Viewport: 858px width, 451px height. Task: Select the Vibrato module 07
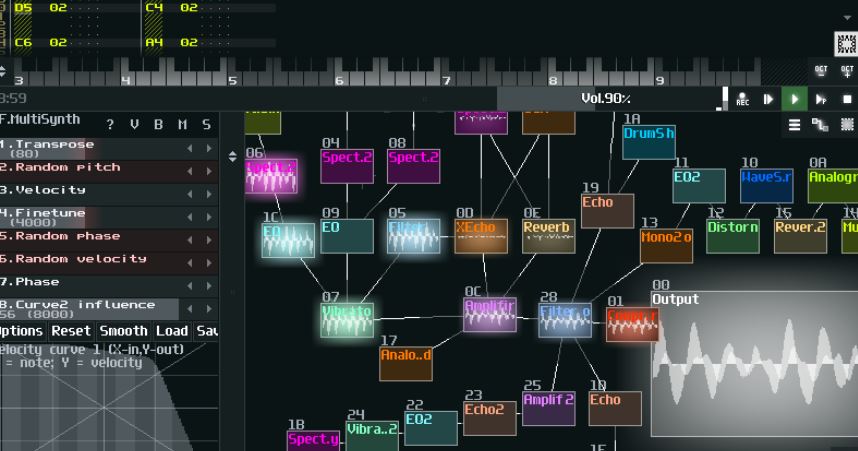tap(347, 320)
